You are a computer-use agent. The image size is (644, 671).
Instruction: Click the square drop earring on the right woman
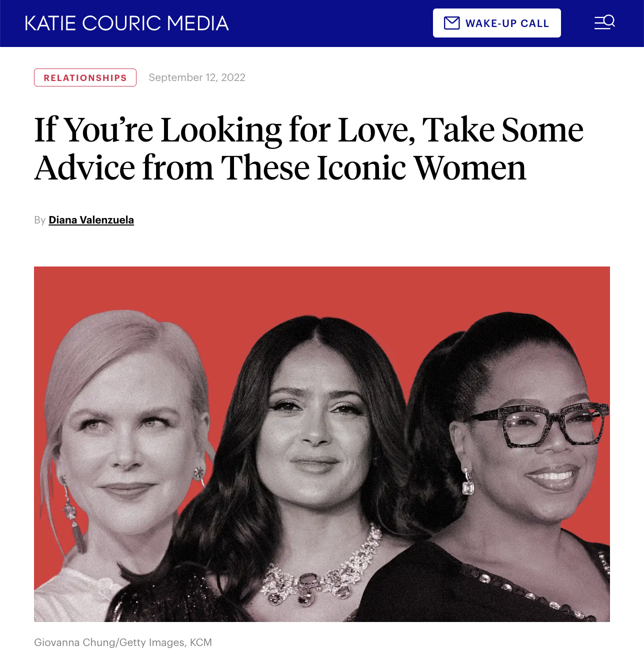[x=467, y=483]
